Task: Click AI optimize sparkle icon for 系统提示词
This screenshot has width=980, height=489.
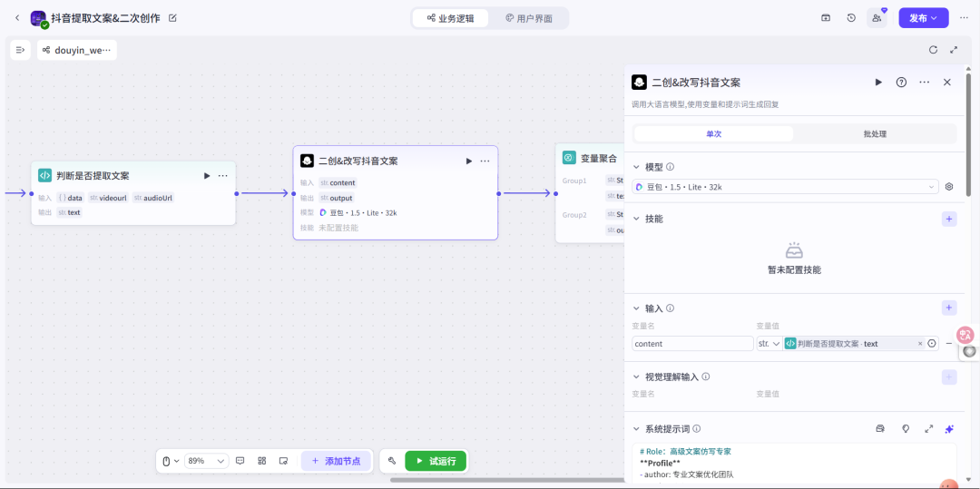Action: click(x=949, y=429)
